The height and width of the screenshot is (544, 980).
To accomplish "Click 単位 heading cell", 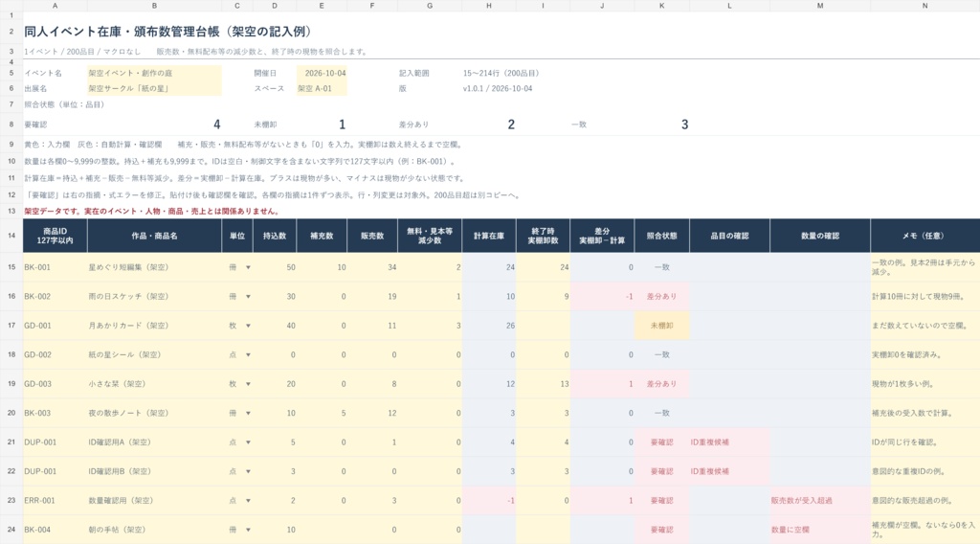I will point(237,236).
